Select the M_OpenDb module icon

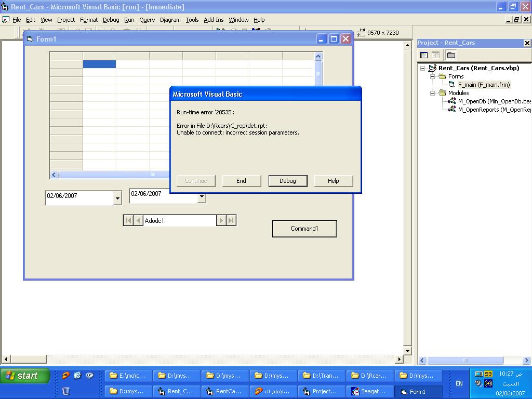coord(451,101)
